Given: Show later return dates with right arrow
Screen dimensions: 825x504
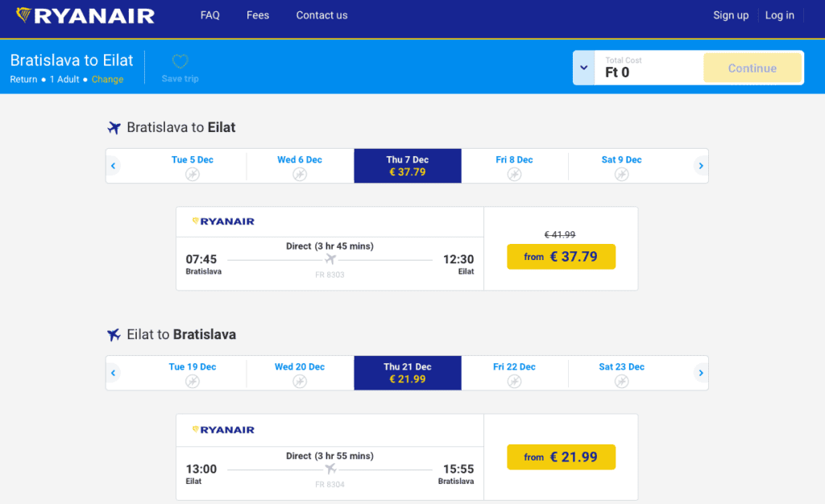Looking at the screenshot, I should click(x=701, y=373).
